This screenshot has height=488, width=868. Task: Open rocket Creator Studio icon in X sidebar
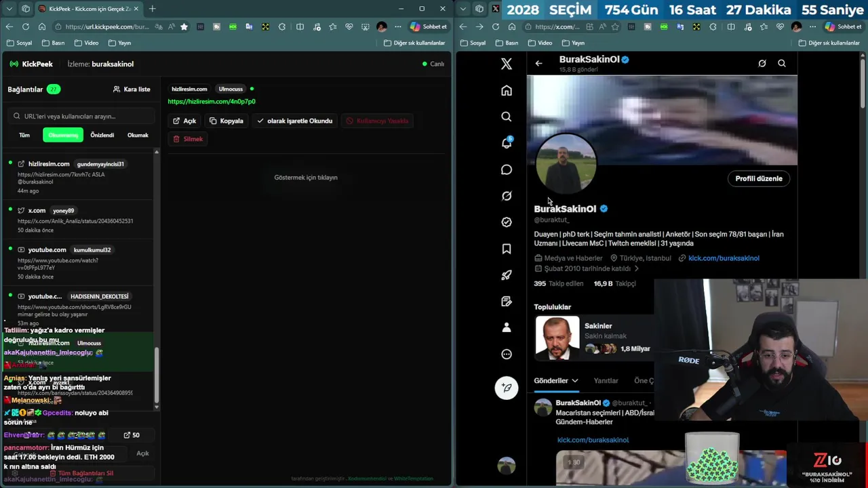pos(506,275)
